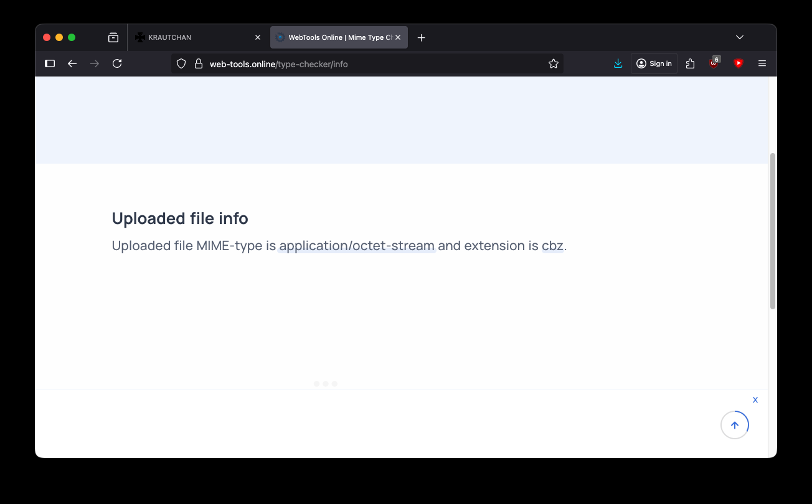
Task: Expand the list all tabs chevron
Action: [x=740, y=37]
